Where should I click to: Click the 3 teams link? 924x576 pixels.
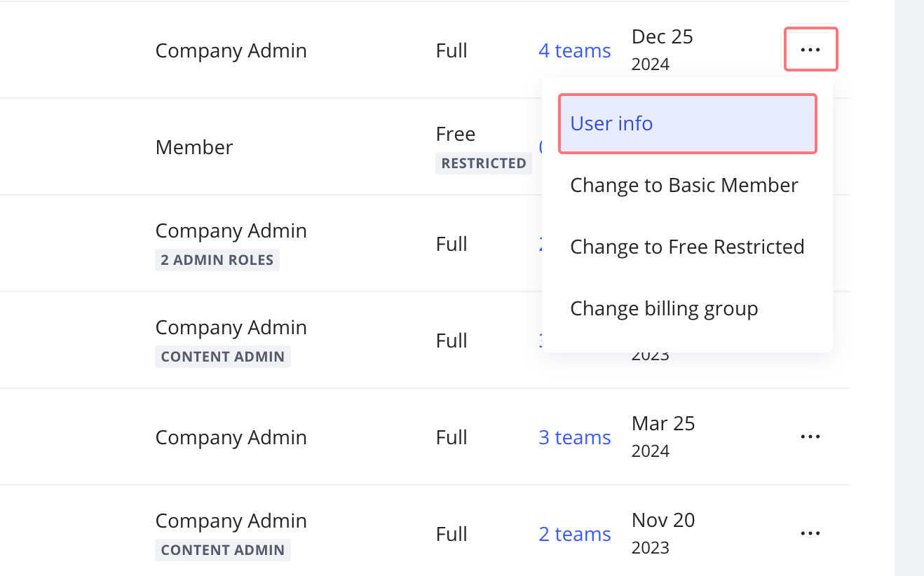tap(574, 437)
